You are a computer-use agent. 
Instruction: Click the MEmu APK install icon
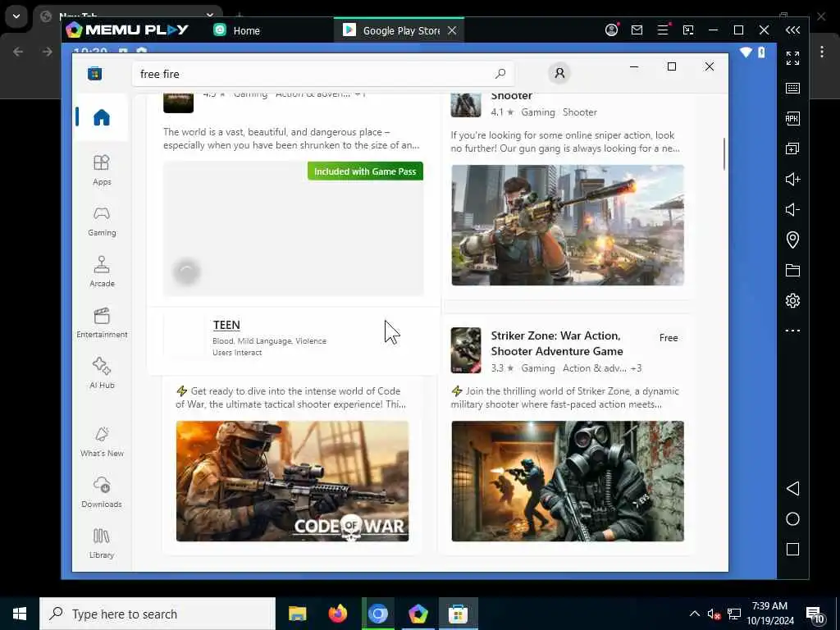click(x=792, y=118)
